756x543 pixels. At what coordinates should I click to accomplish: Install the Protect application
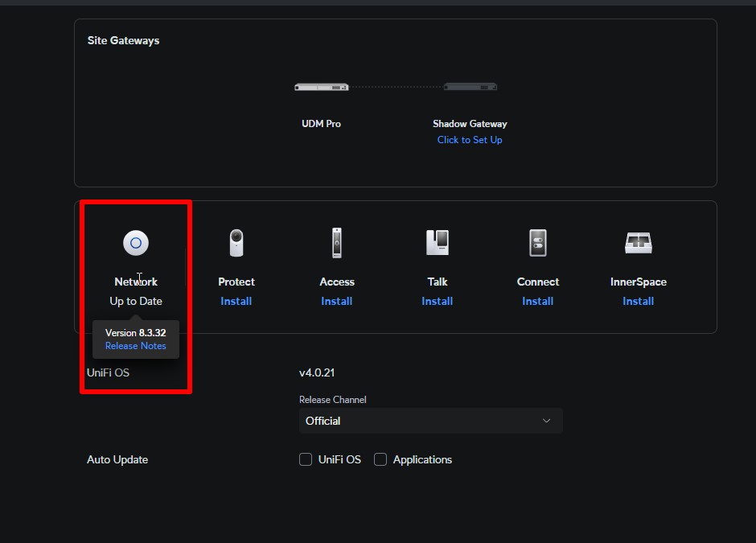point(236,302)
